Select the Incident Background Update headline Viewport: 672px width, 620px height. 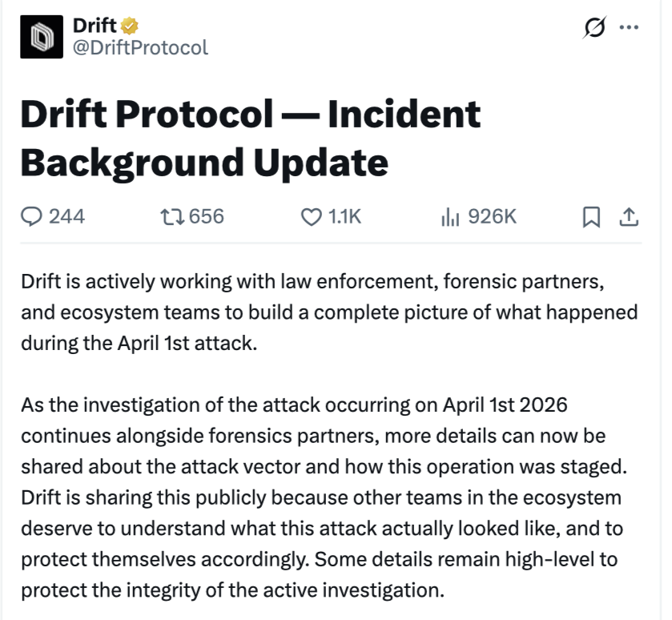click(248, 136)
